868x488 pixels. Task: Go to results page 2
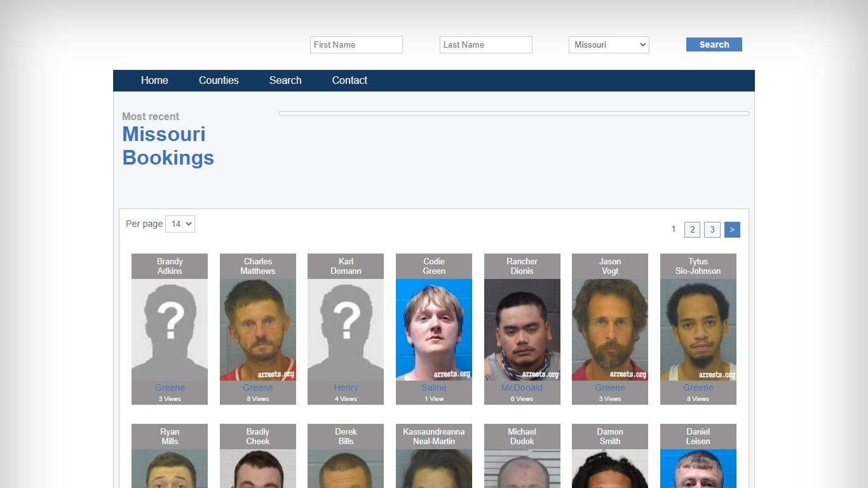pos(692,229)
